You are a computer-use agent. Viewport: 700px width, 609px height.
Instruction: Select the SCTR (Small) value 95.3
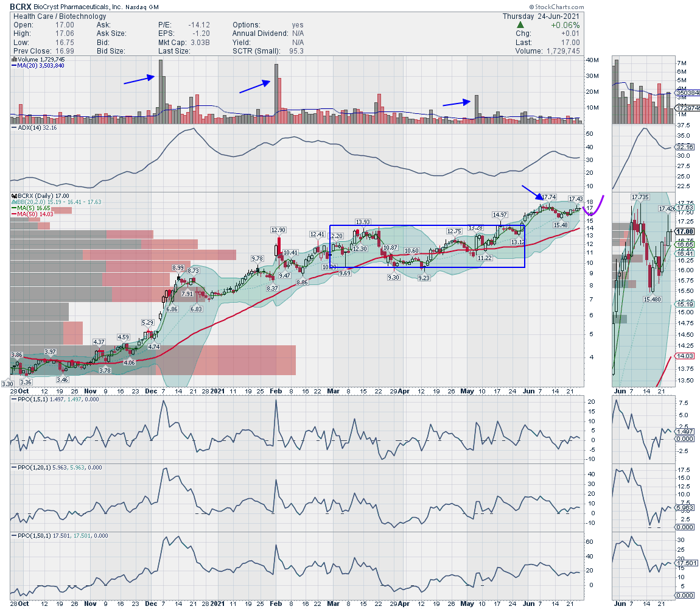click(296, 51)
